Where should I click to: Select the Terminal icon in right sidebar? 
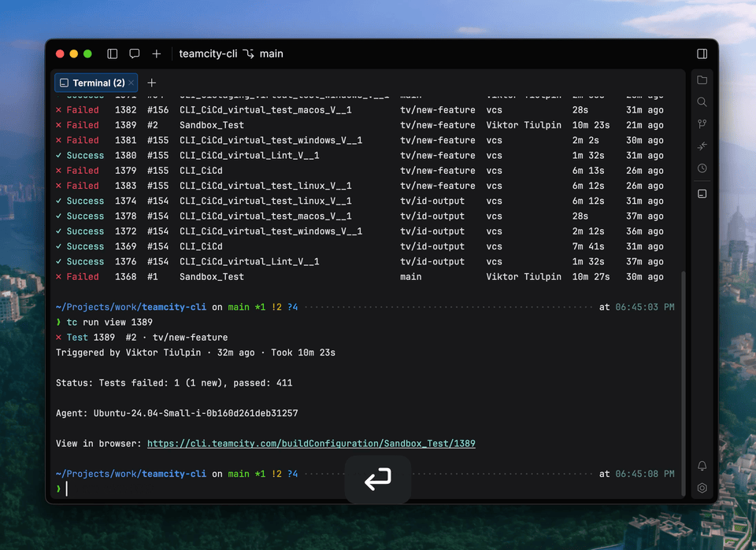702,194
